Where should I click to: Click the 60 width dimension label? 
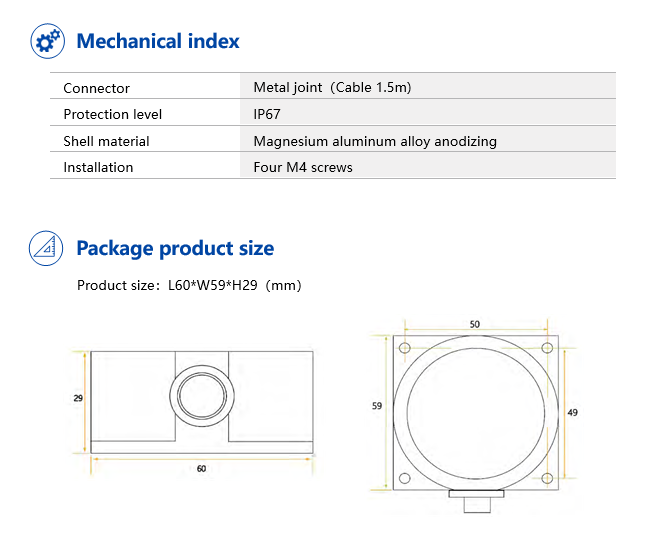point(202,468)
